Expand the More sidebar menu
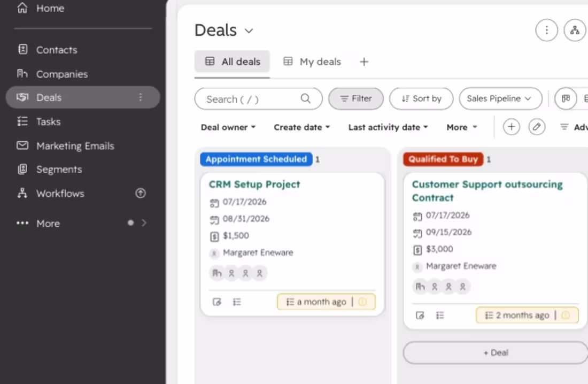The image size is (588, 384). pyautogui.click(x=81, y=224)
